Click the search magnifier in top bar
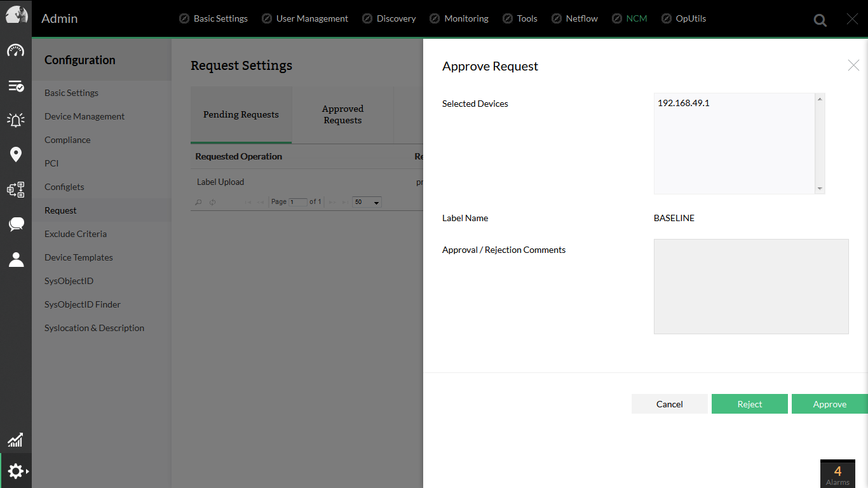 [x=820, y=20]
